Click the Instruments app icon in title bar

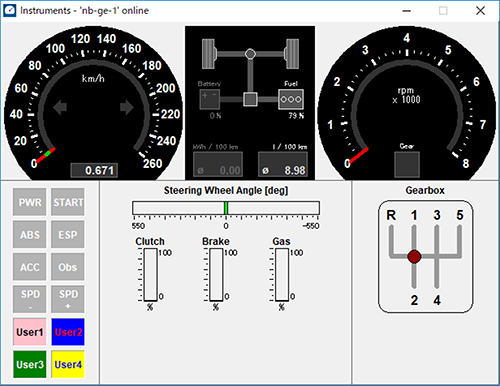(x=9, y=10)
